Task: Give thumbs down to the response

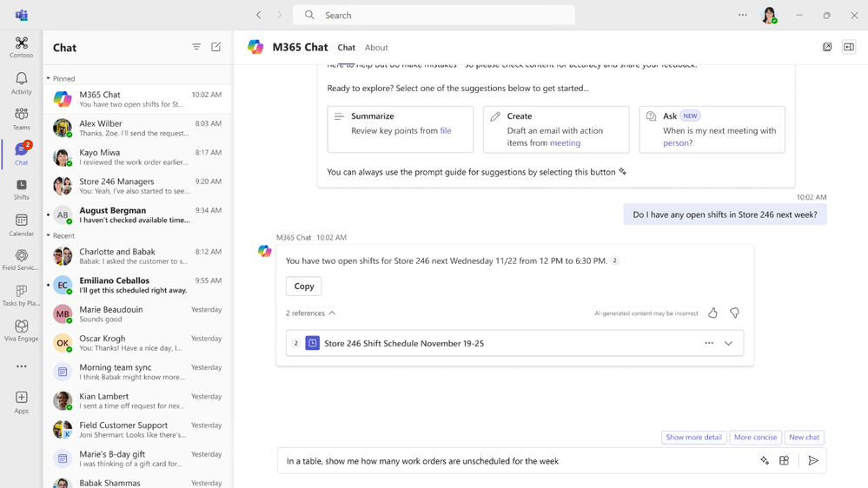Action: click(734, 313)
